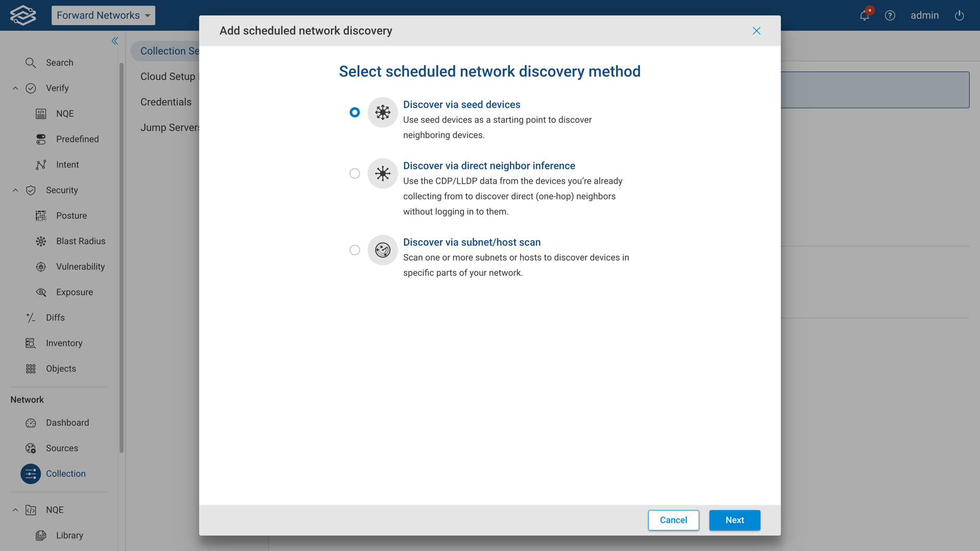The image size is (980, 551).
Task: Open the Forward Networks network dropdown
Action: click(x=103, y=15)
